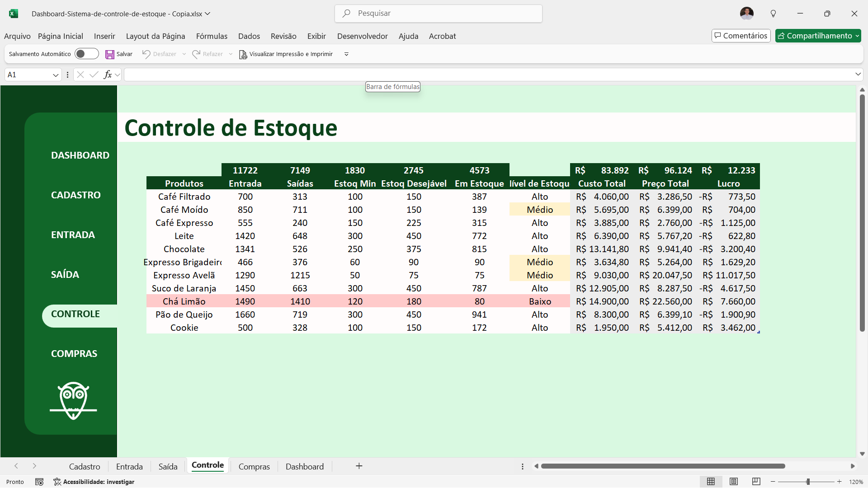Select CONTROLE in the green sidebar

click(x=75, y=314)
